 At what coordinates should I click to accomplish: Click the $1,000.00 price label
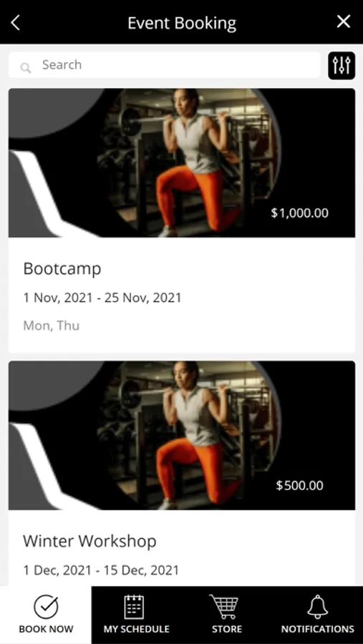300,213
